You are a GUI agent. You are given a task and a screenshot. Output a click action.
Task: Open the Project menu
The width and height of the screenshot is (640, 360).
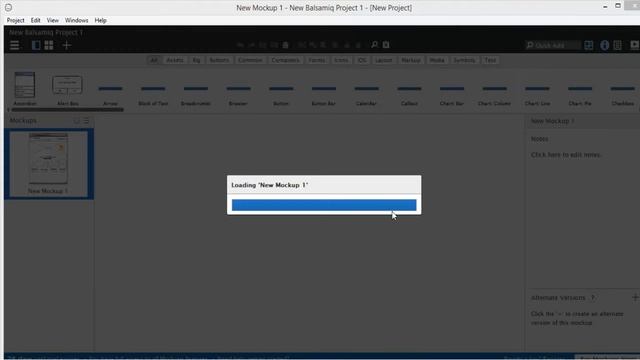pyautogui.click(x=16, y=20)
